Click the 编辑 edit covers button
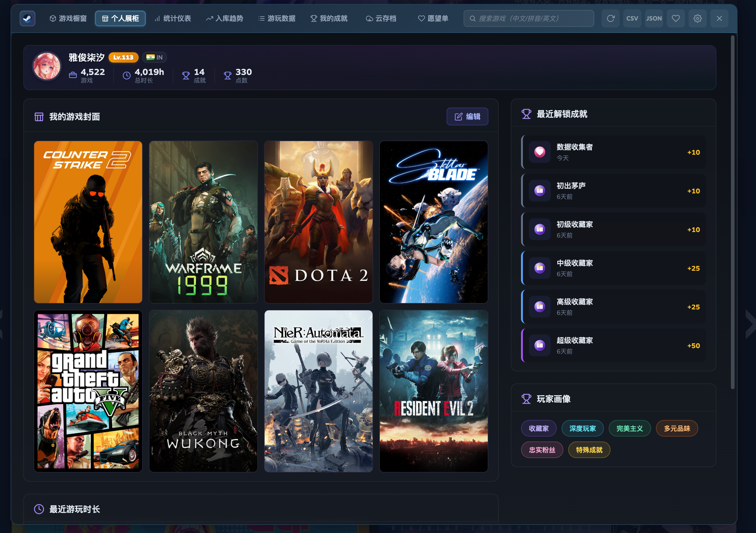Image resolution: width=756 pixels, height=533 pixels. (467, 116)
